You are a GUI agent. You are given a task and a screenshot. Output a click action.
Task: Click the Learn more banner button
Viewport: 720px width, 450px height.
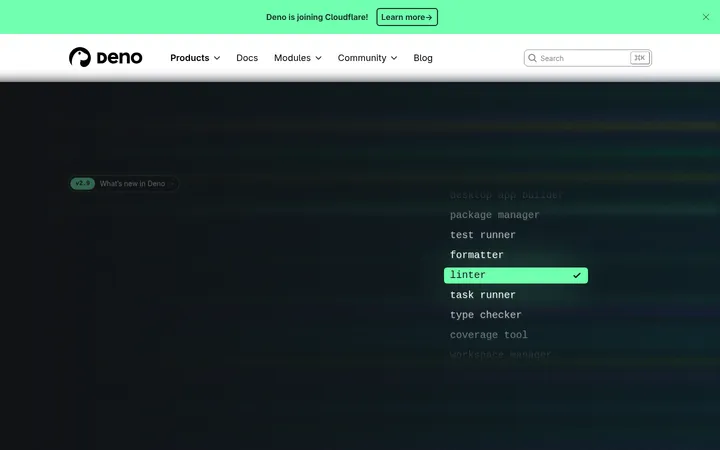[x=407, y=17]
